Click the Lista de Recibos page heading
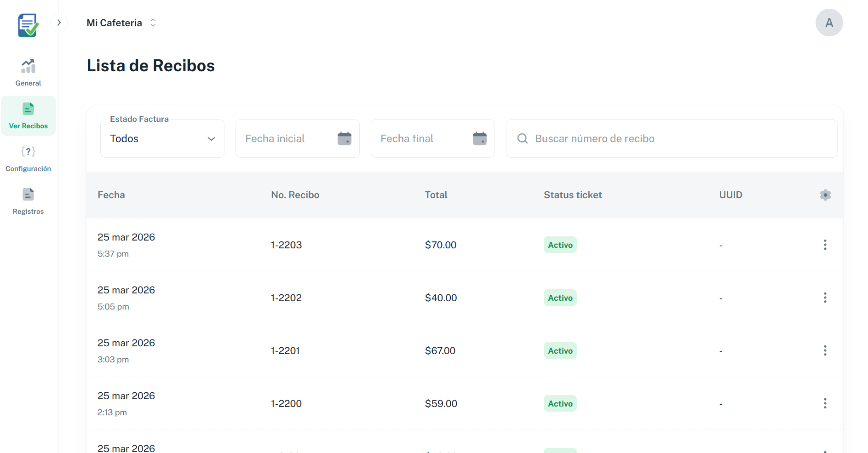 [x=151, y=66]
